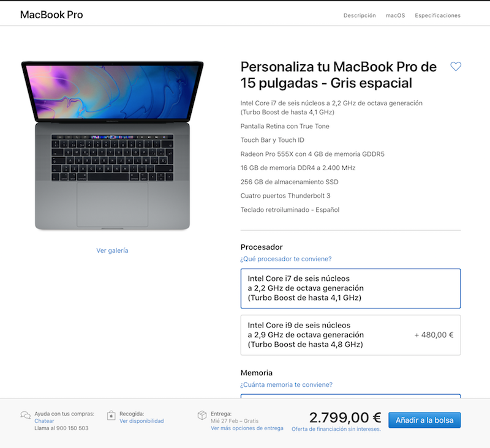Open Ver galería link
This screenshot has height=448, width=490.
pyautogui.click(x=112, y=250)
